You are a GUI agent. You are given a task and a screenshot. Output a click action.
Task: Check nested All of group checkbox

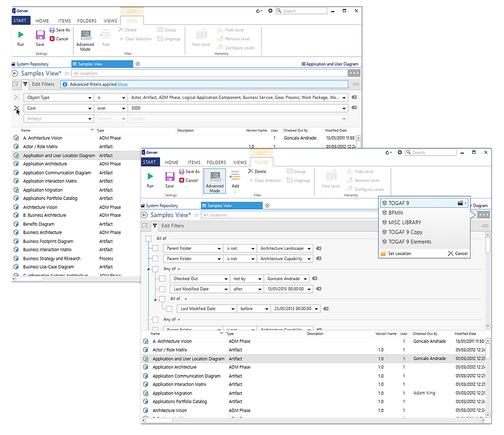(x=162, y=299)
